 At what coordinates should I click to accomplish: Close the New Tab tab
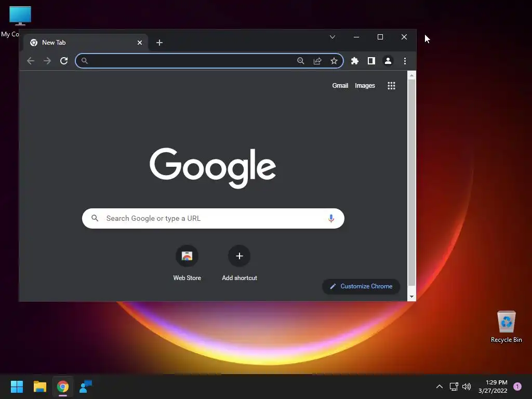[x=139, y=43]
